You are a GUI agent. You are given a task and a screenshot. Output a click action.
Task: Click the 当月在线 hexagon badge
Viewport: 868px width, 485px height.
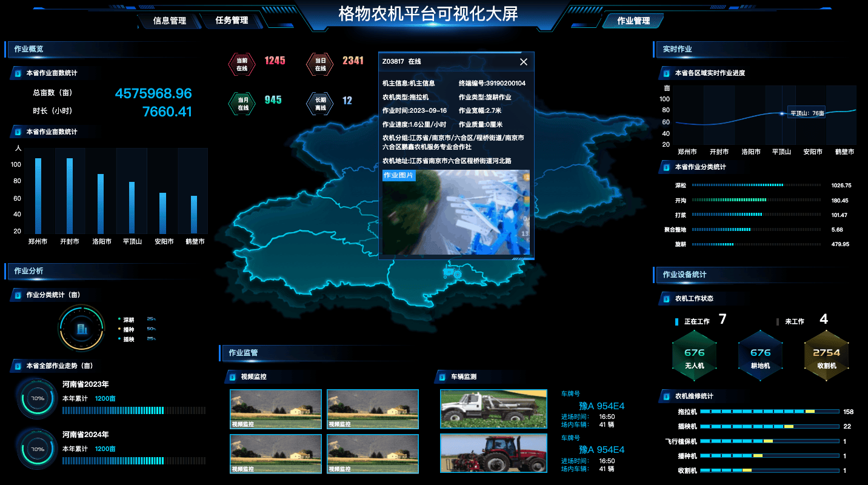242,104
